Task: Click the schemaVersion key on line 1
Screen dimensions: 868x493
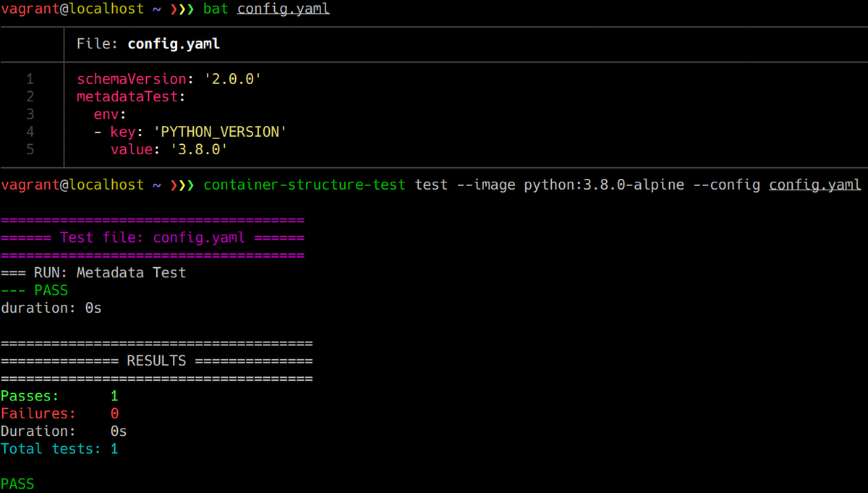Action: click(x=132, y=79)
